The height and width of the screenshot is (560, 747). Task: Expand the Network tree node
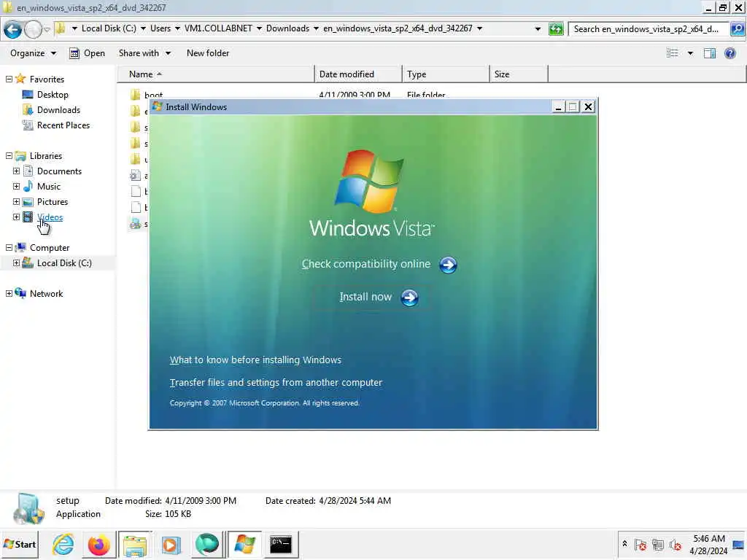coord(9,293)
